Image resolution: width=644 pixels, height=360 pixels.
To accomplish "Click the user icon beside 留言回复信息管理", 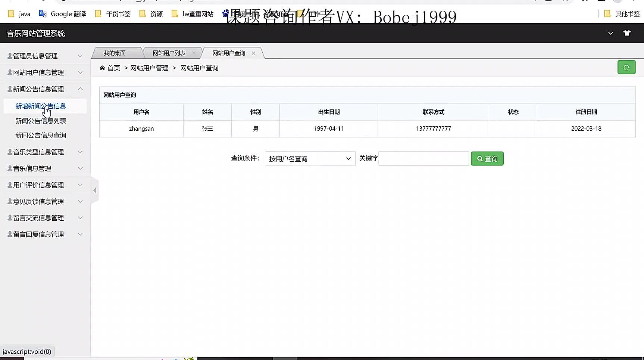I will pos(10,234).
